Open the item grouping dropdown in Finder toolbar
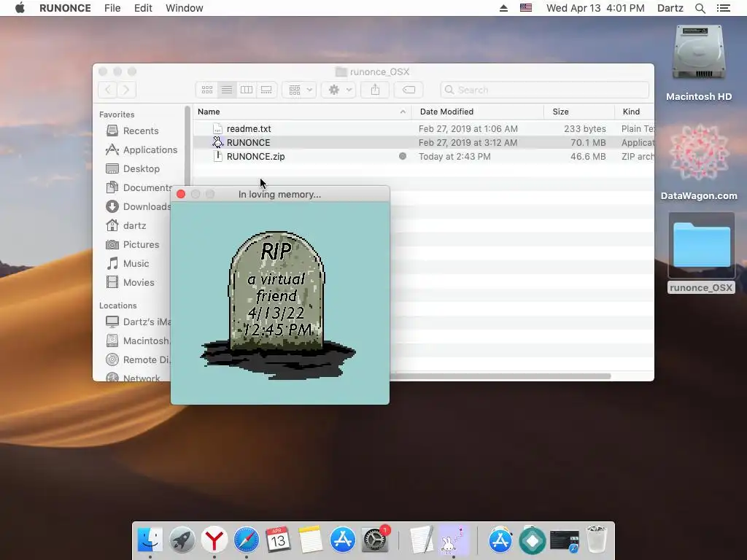Image resolution: width=747 pixels, height=560 pixels. pos(299,90)
